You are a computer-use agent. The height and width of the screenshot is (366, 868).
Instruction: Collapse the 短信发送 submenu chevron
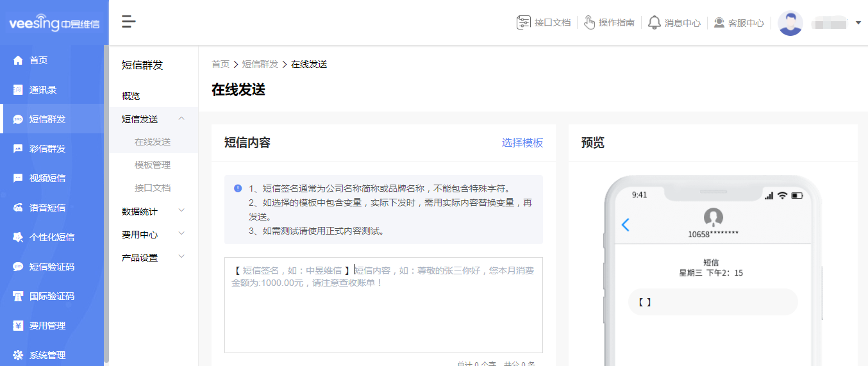tap(181, 119)
